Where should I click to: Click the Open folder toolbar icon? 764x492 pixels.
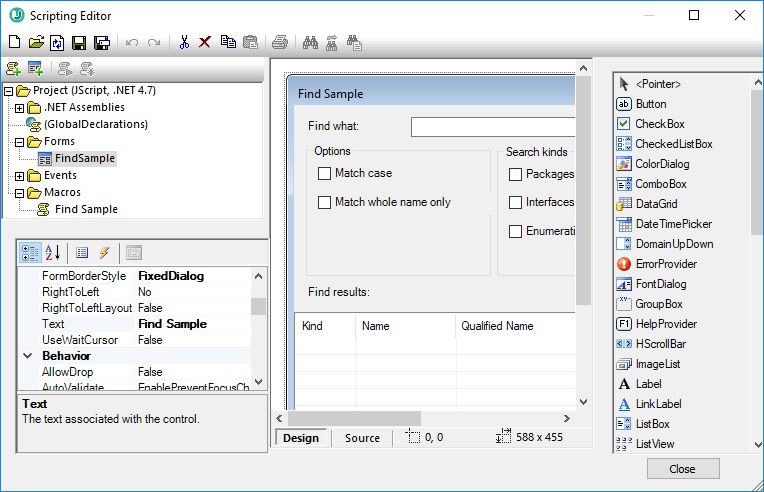point(36,42)
